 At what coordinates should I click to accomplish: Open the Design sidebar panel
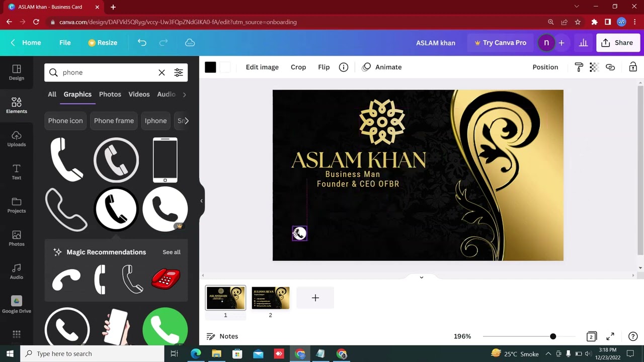(16, 72)
